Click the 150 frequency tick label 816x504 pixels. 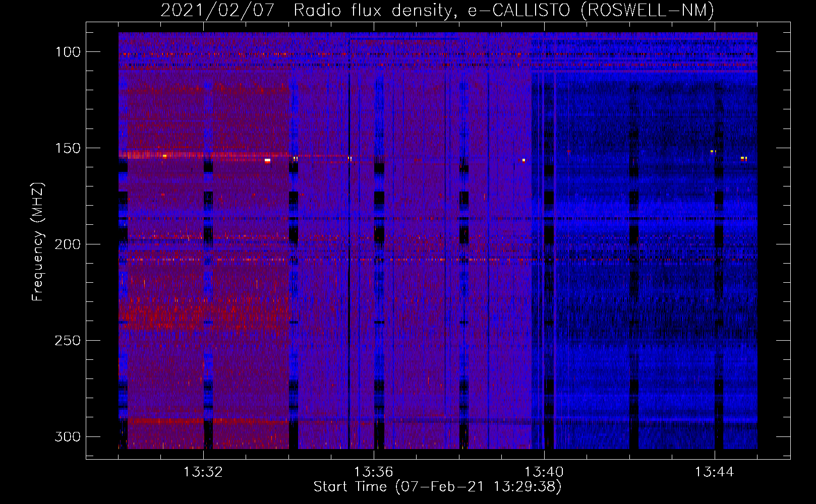[x=68, y=148]
